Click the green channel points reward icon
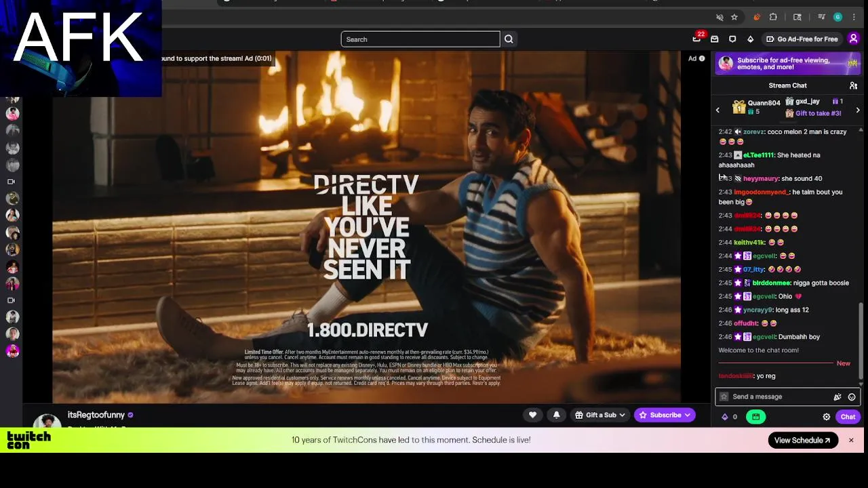Image resolution: width=868 pixels, height=488 pixels. coord(755,417)
